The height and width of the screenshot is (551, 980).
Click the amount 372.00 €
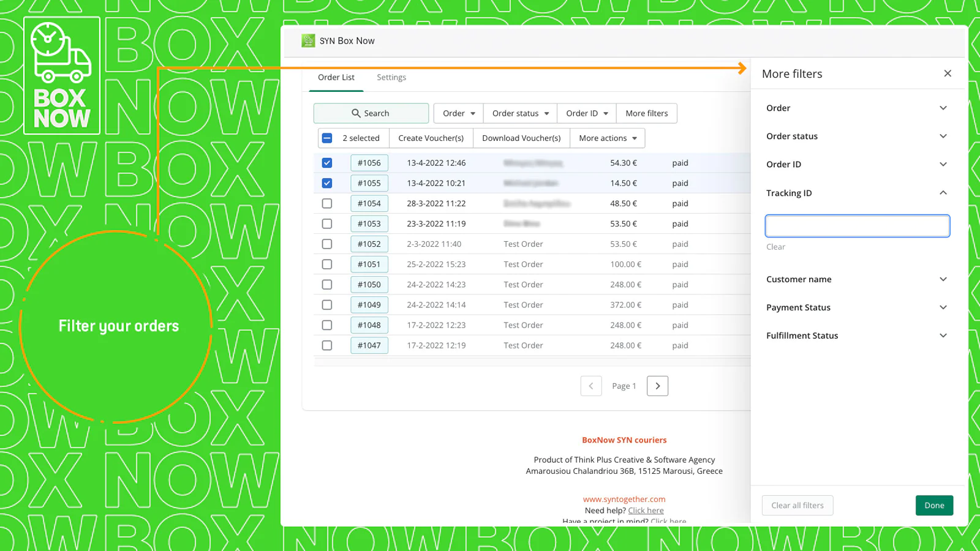pyautogui.click(x=625, y=304)
